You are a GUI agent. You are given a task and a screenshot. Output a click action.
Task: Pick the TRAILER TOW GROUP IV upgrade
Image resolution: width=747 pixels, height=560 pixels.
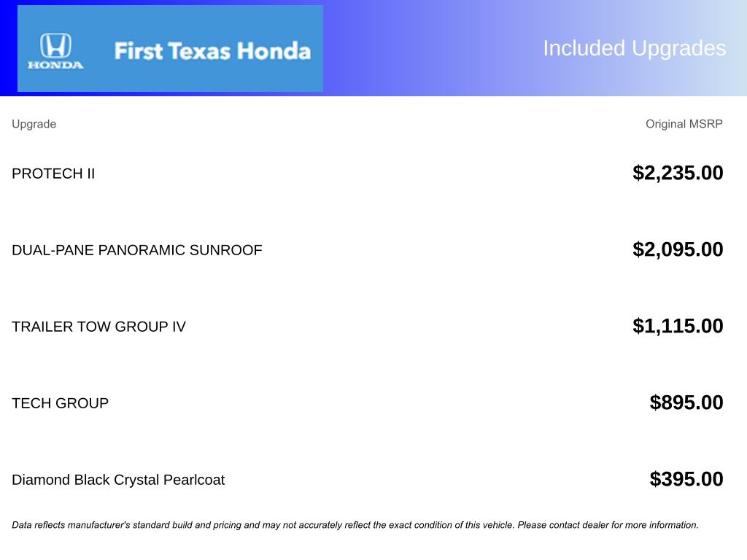(x=98, y=327)
